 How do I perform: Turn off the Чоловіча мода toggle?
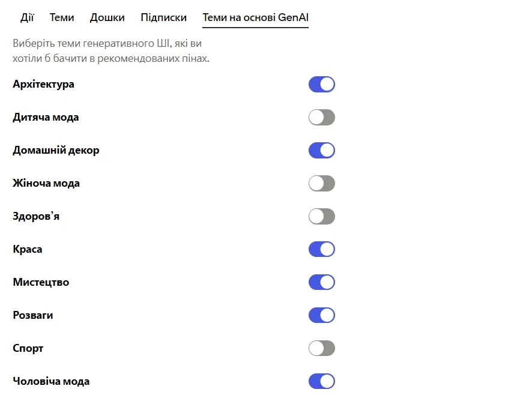pos(321,381)
